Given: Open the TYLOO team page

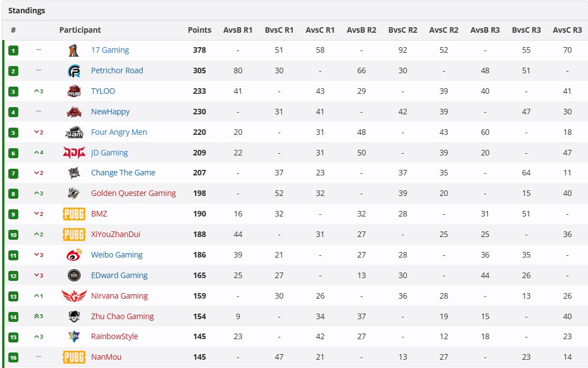Looking at the screenshot, I should point(103,91).
